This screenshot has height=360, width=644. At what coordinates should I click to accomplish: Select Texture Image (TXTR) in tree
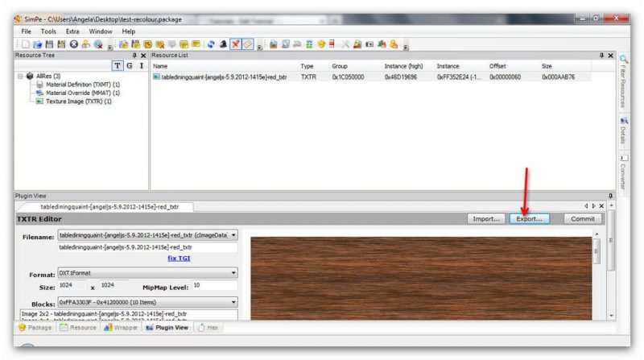coord(78,101)
